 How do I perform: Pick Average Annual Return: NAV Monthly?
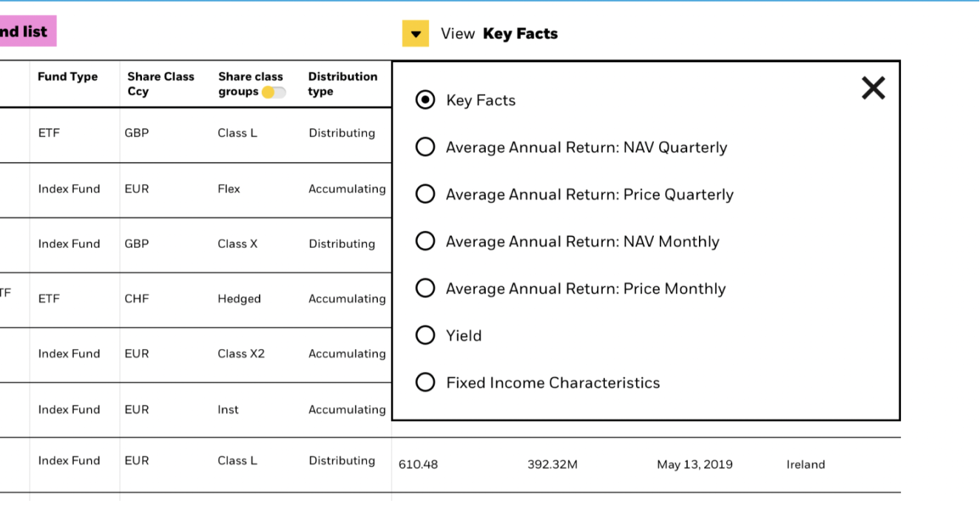(x=425, y=241)
